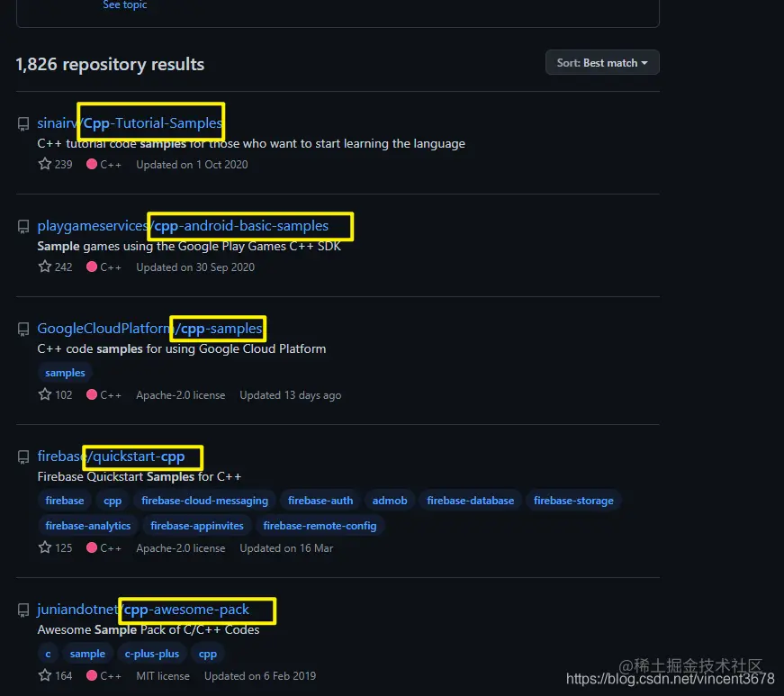
Task: Select the admob topic tag
Action: 390,501
